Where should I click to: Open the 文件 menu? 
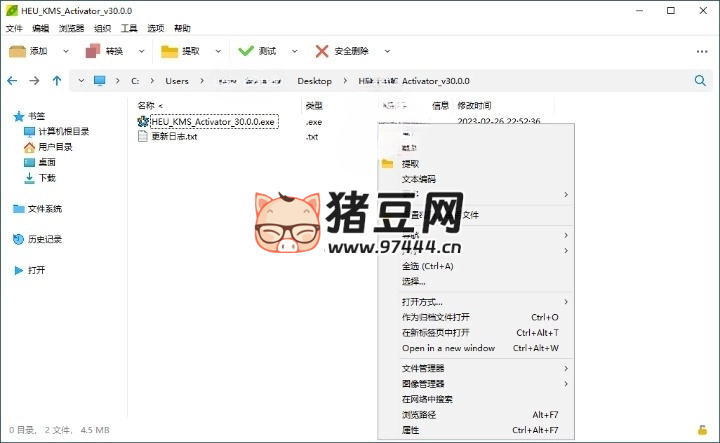[x=14, y=28]
